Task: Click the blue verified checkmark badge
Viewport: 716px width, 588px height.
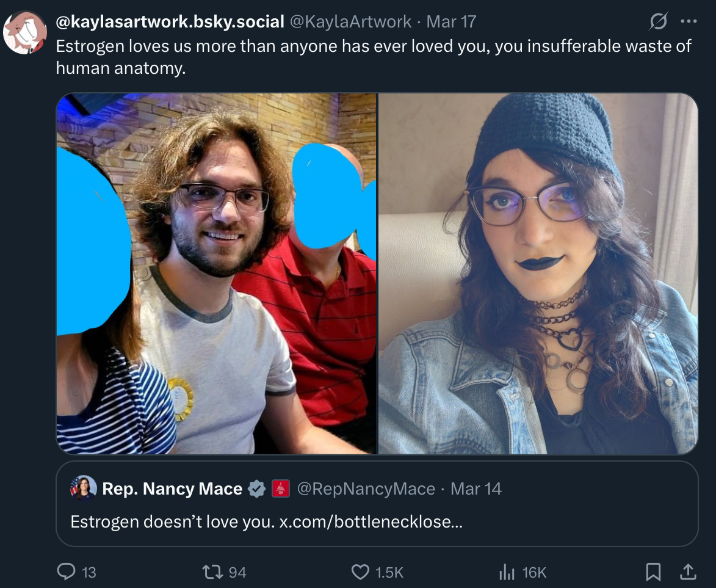Action: [x=256, y=489]
